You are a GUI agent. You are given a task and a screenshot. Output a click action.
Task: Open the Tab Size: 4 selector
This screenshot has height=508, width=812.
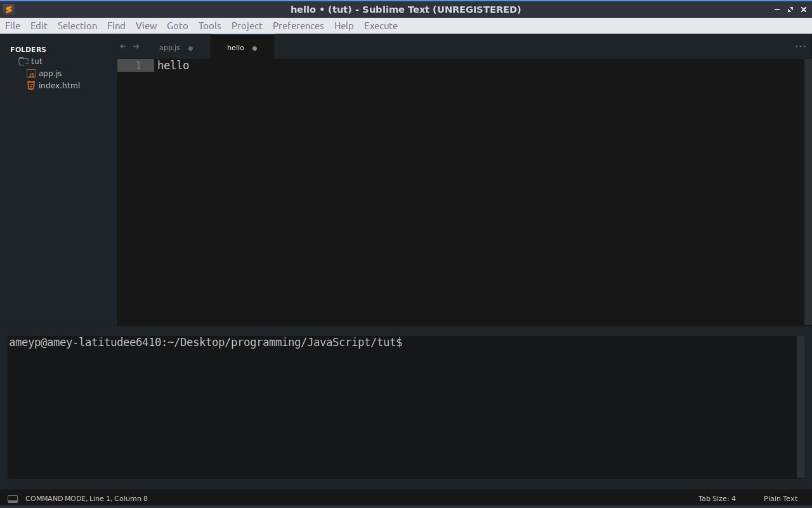pyautogui.click(x=716, y=498)
